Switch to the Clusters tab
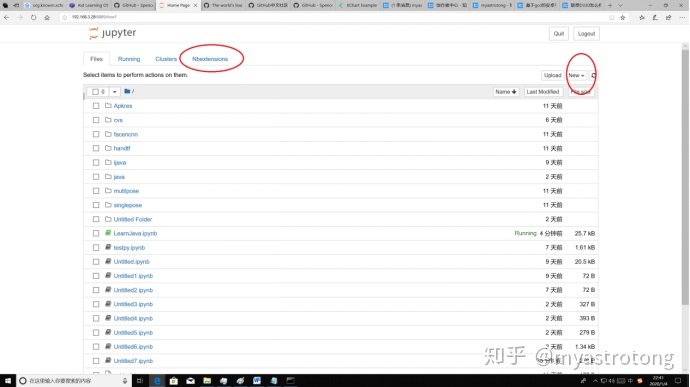Viewport: 690px width, 387px height. point(166,59)
